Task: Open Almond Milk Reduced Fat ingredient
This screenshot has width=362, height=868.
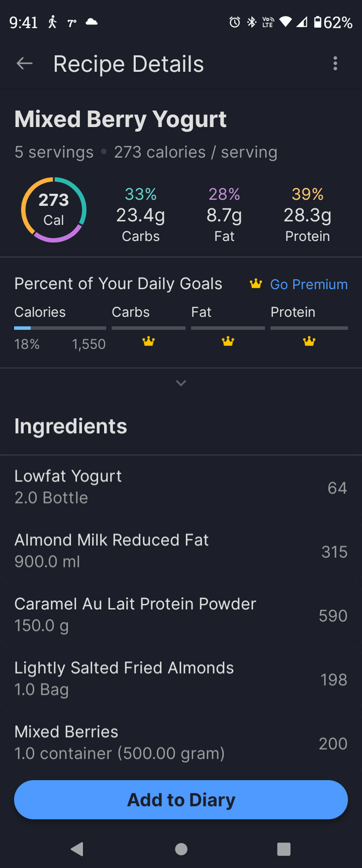Action: tap(181, 551)
